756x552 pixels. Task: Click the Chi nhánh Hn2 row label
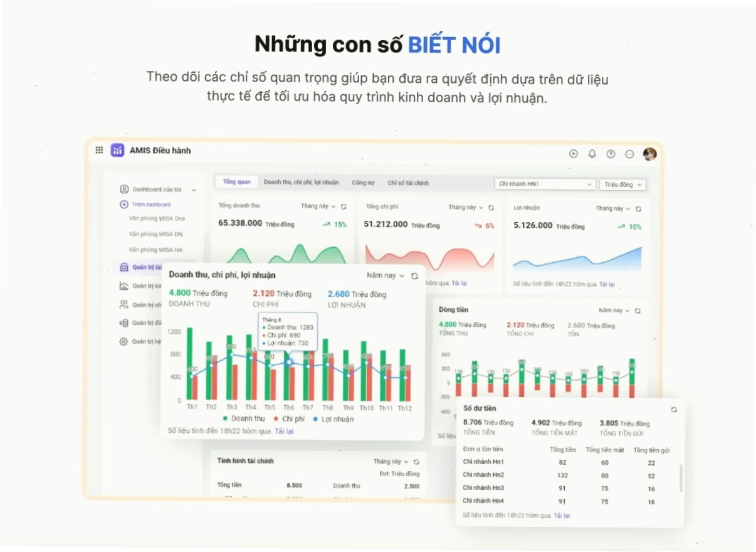pyautogui.click(x=483, y=475)
